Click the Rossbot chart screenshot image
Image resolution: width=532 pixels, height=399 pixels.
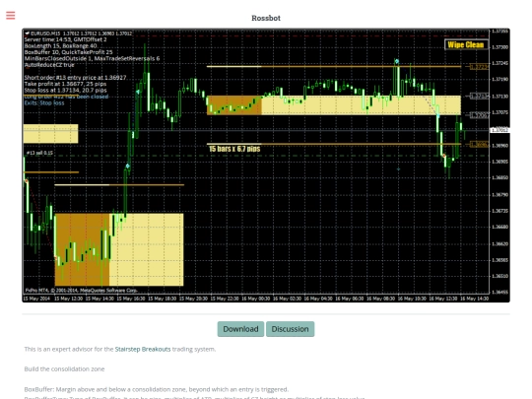click(266, 166)
